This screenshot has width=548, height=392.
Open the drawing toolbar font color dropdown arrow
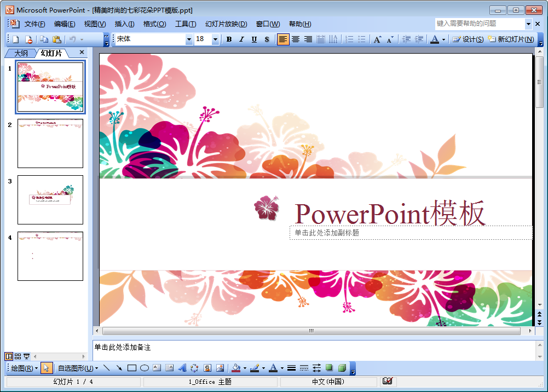282,368
